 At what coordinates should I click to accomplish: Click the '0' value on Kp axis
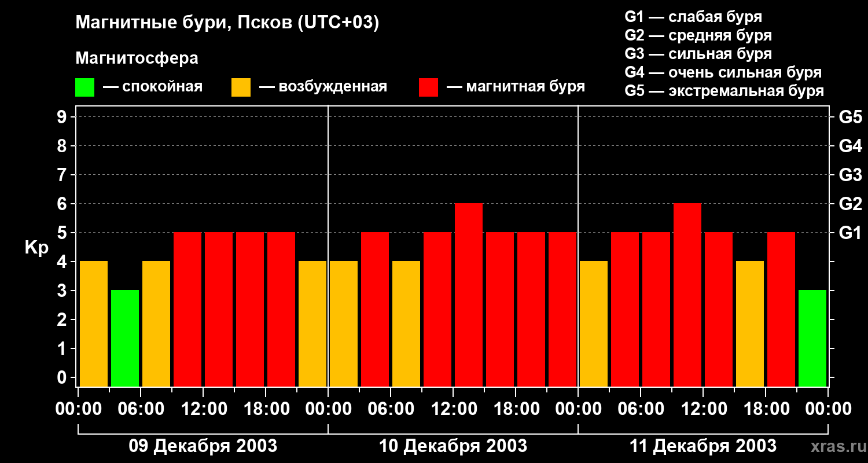(63, 377)
